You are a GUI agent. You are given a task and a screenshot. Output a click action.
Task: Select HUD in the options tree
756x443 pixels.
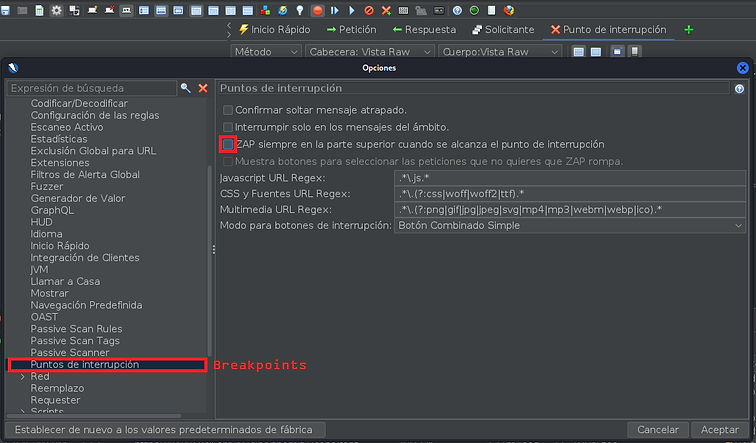41,222
